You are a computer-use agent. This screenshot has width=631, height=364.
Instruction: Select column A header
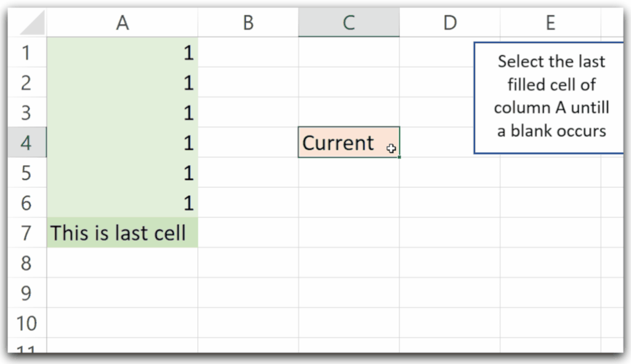[x=123, y=23]
